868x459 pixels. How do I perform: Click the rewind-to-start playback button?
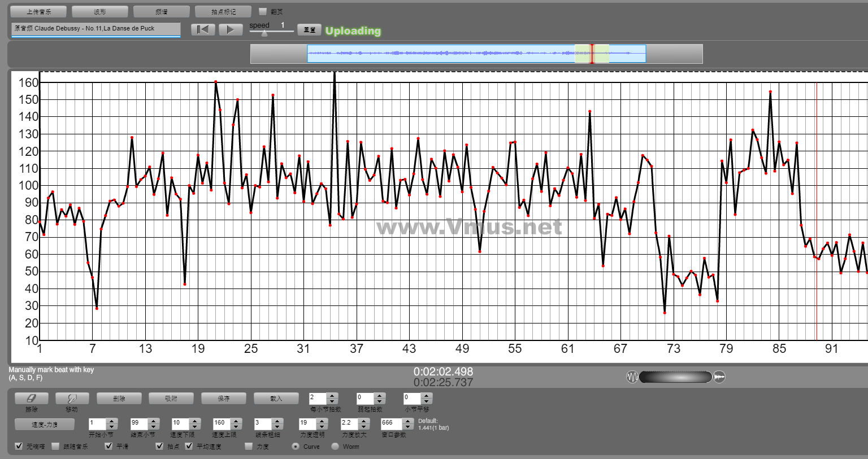(x=202, y=29)
